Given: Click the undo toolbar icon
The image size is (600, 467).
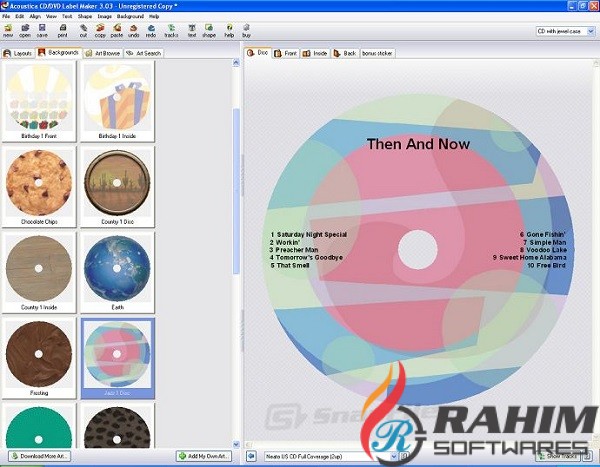Looking at the screenshot, I should (x=133, y=31).
